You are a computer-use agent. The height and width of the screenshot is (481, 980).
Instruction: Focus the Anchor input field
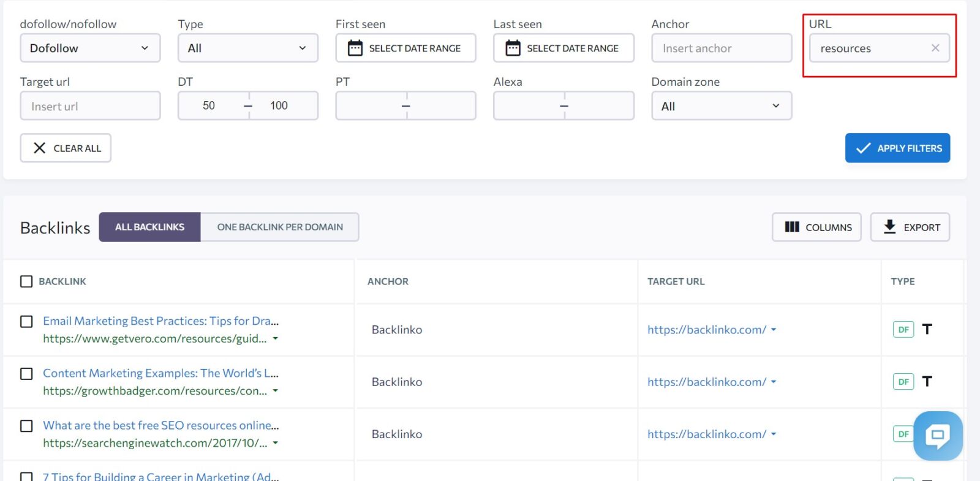click(722, 48)
